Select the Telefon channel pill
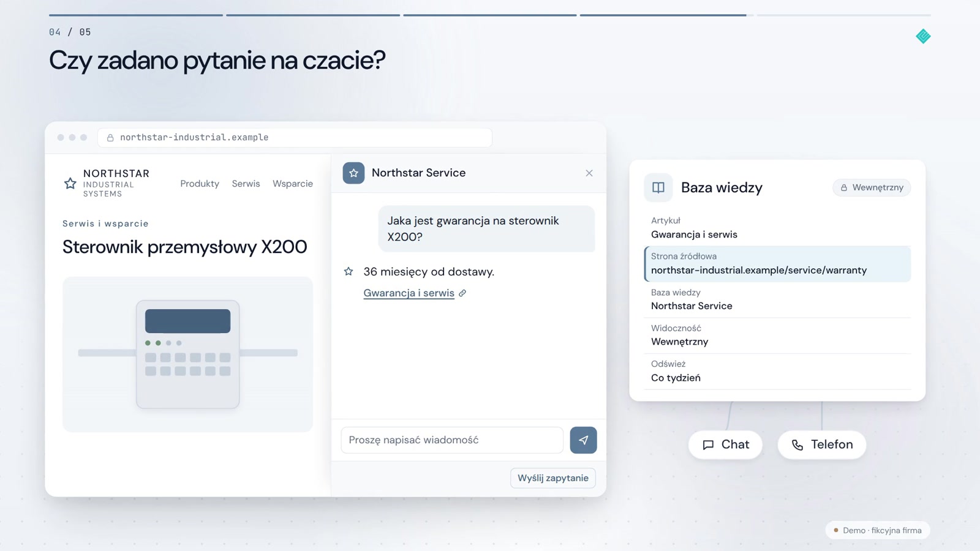 coord(822,444)
